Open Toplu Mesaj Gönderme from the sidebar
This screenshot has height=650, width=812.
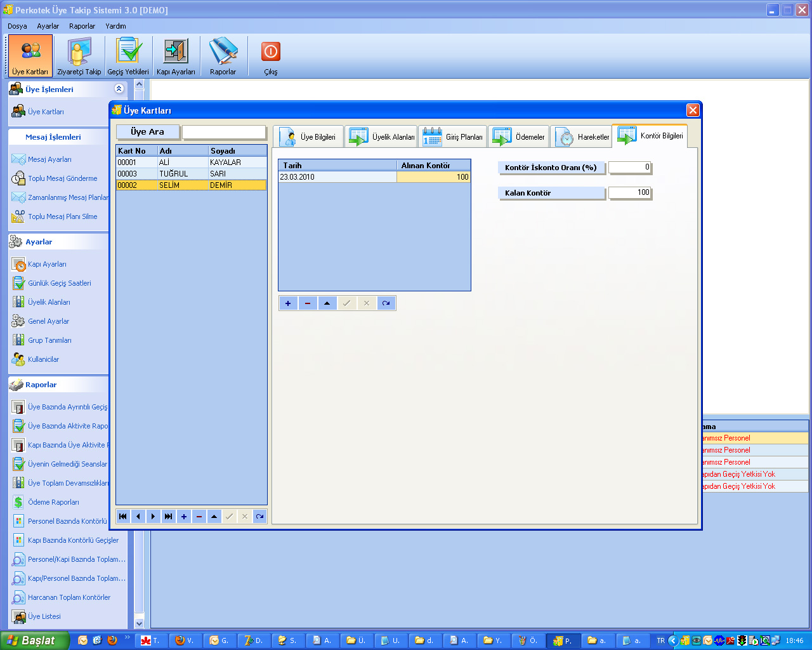pos(62,178)
